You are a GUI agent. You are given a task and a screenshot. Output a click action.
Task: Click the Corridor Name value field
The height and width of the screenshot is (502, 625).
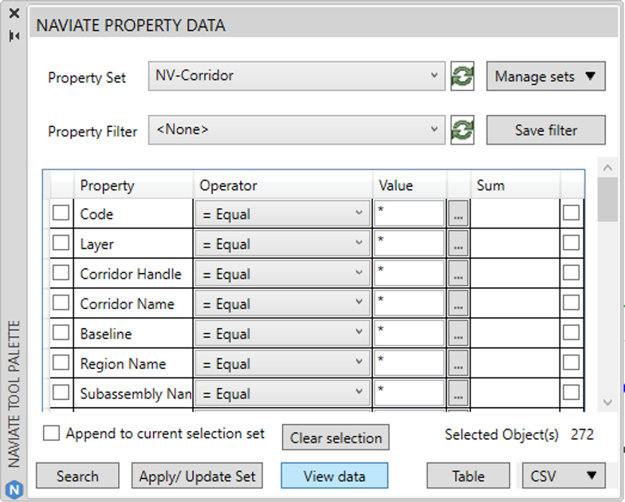409,303
